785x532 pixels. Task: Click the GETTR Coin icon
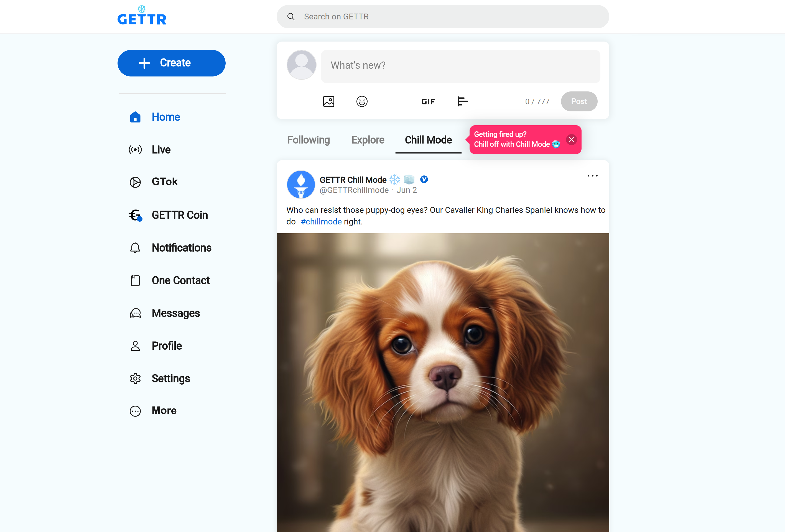pyautogui.click(x=136, y=215)
